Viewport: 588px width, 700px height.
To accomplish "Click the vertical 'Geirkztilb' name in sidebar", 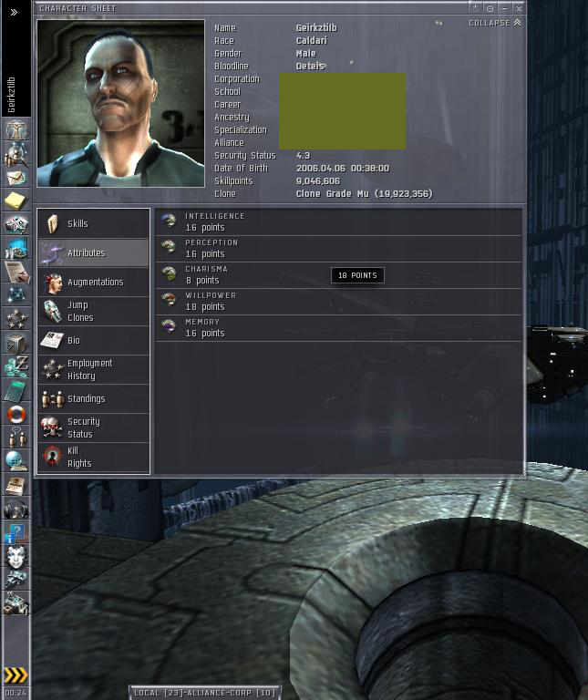I will (x=12, y=95).
